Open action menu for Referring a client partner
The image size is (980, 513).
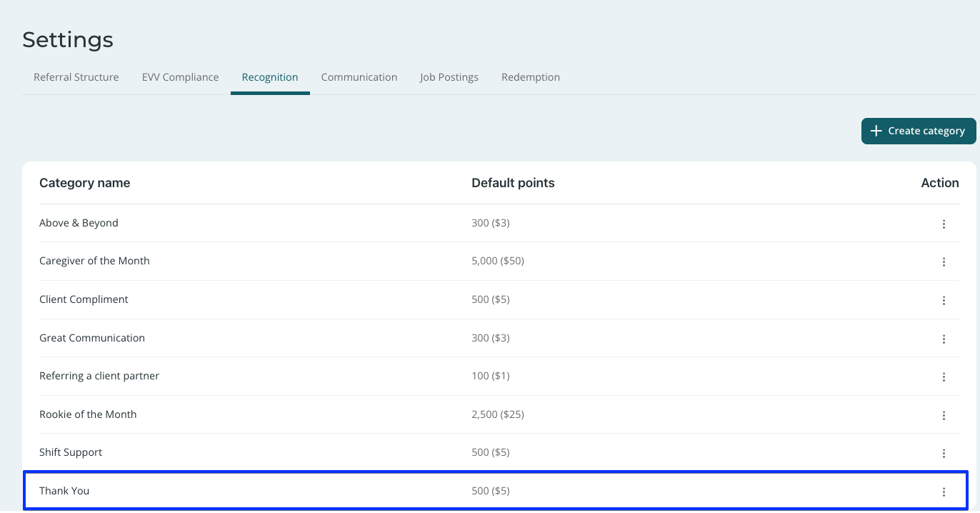click(944, 377)
